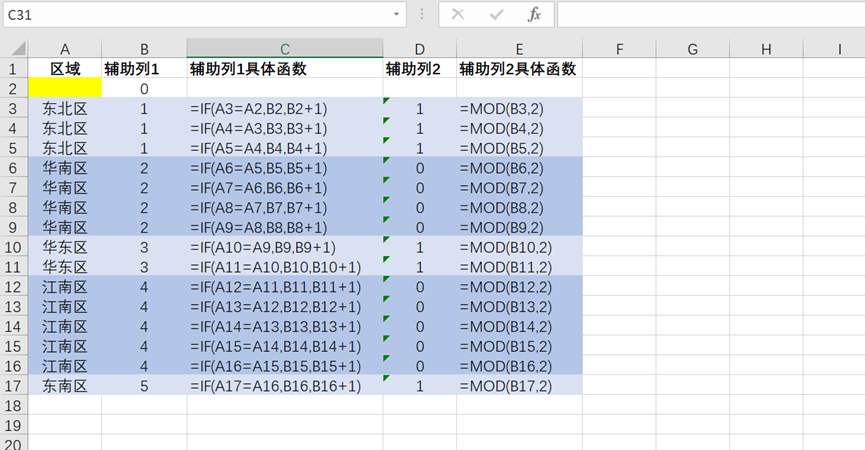
Task: Click the cell '=IF(A12=A11,B11,B11+1)'
Action: point(285,287)
